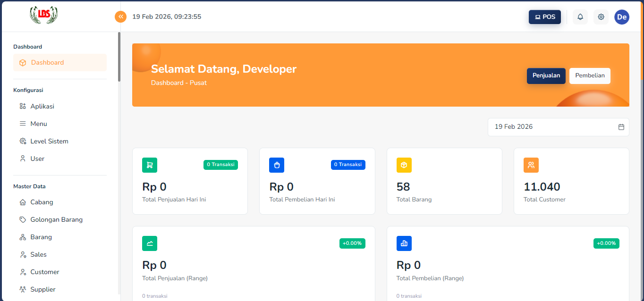This screenshot has width=644, height=301.
Task: Click the 58 Total Barang value
Action: tap(403, 187)
